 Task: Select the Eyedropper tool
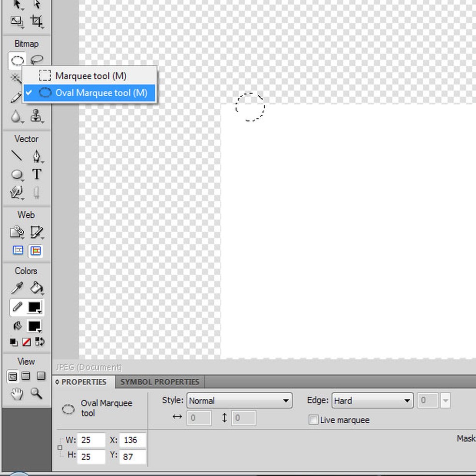(17, 288)
